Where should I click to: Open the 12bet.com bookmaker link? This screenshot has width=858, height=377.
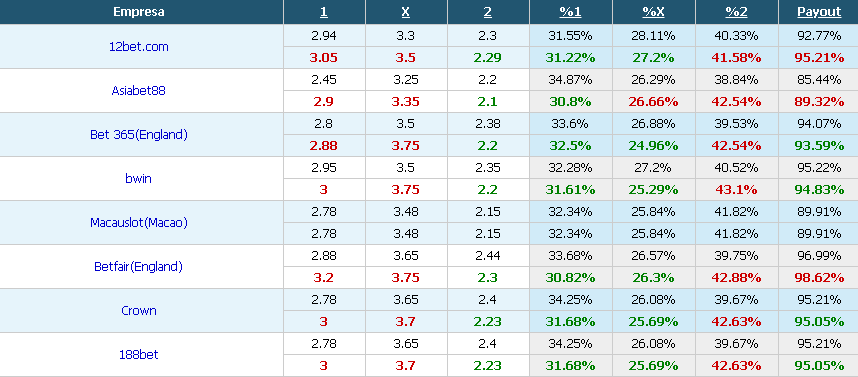point(138,47)
